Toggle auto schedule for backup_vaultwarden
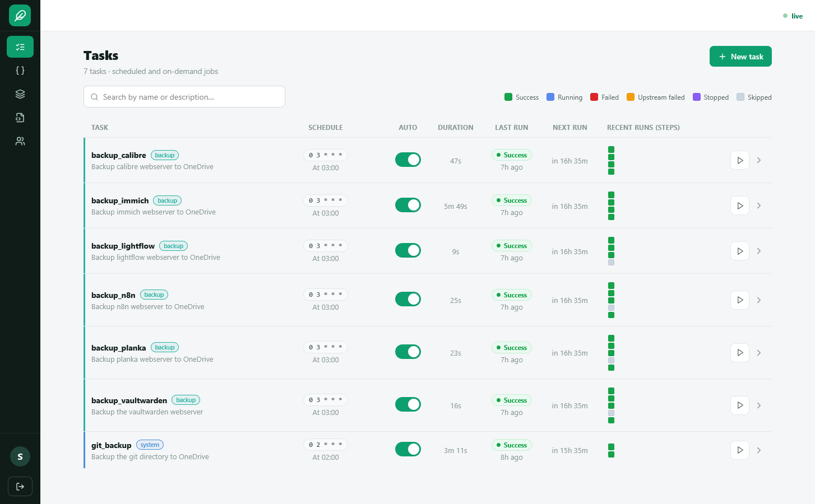 click(408, 404)
